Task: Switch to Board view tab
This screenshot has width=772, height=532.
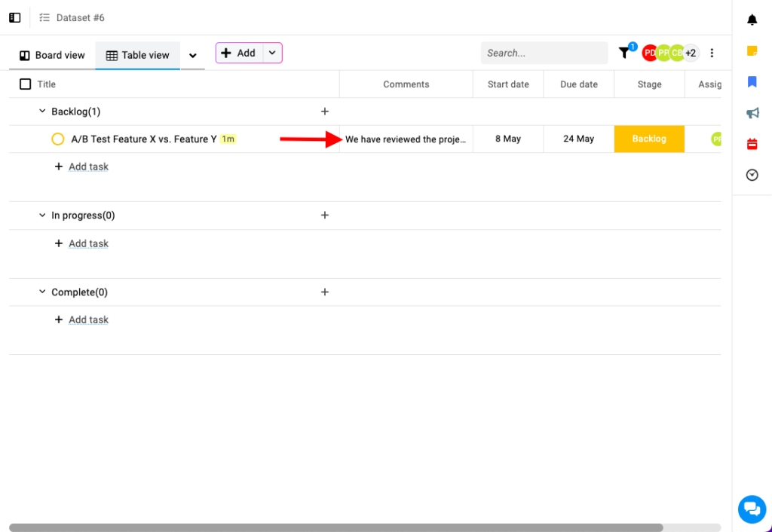Action: [52, 55]
